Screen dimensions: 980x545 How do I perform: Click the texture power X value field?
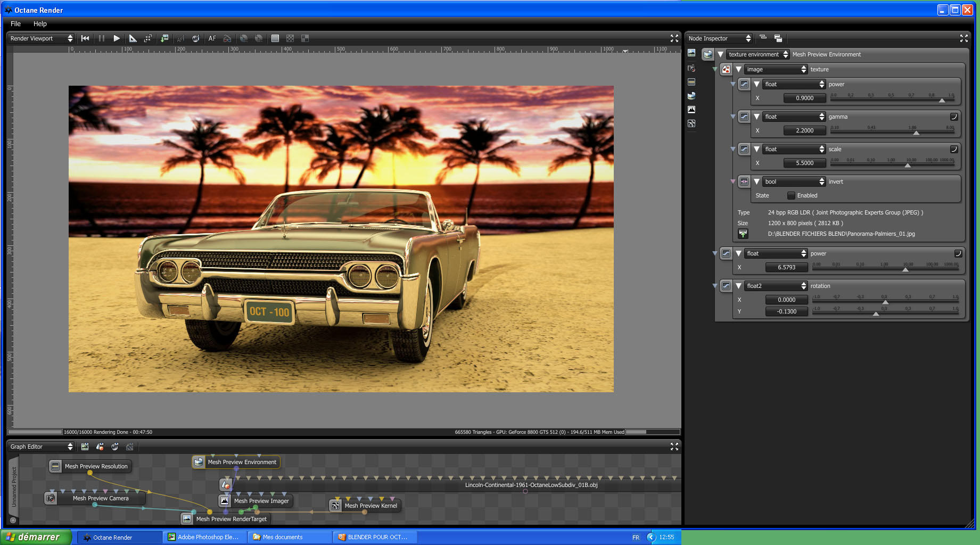click(804, 98)
